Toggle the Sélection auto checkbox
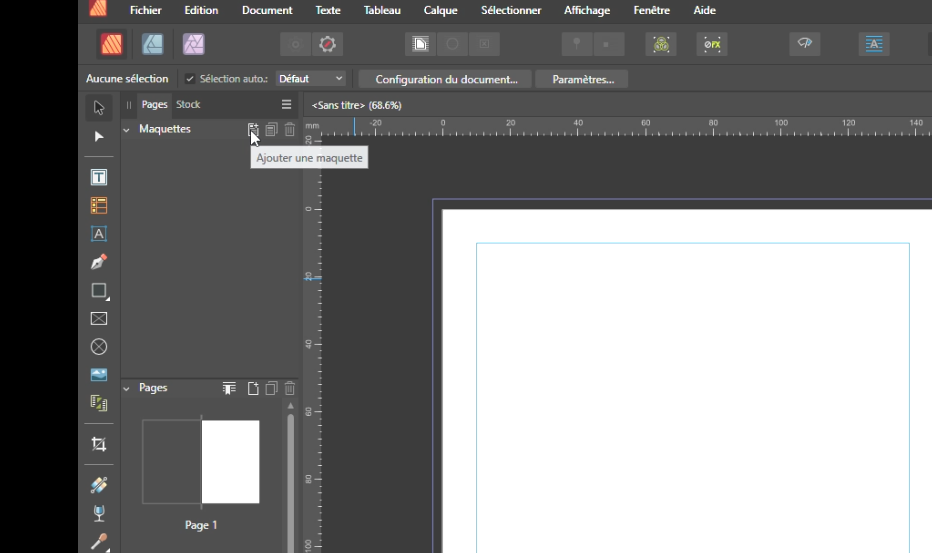 190,79
